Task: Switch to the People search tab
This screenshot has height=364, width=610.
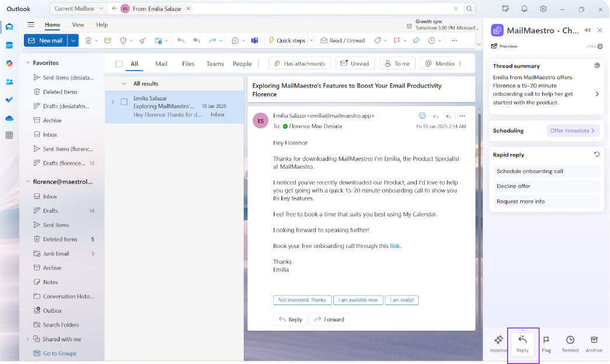Action: (242, 64)
